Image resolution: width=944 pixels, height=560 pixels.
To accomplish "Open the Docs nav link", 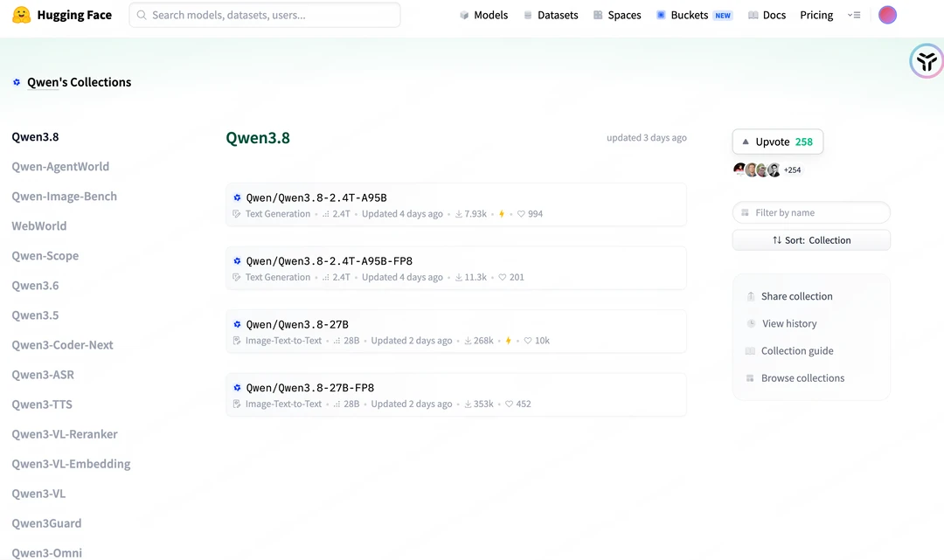I will coord(767,15).
